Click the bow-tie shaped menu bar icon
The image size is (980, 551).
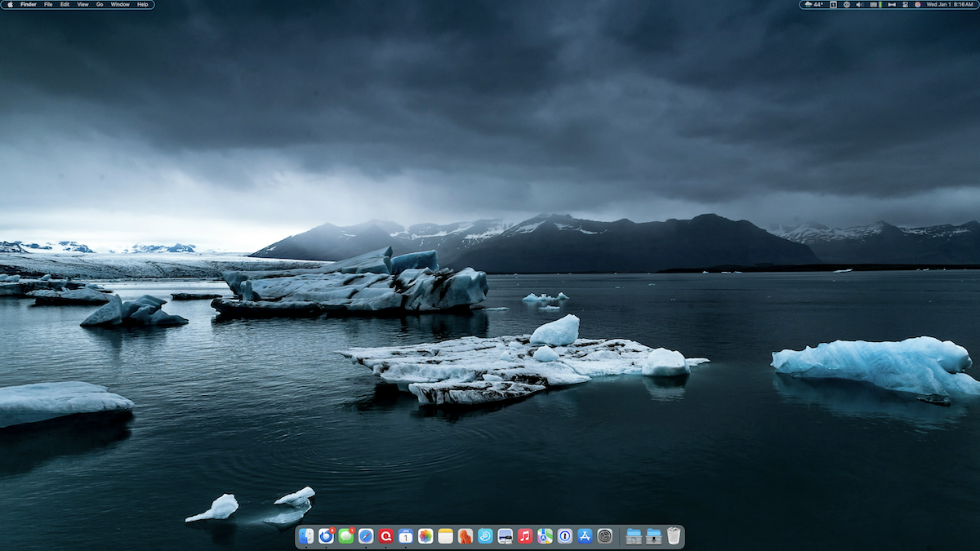click(892, 4)
